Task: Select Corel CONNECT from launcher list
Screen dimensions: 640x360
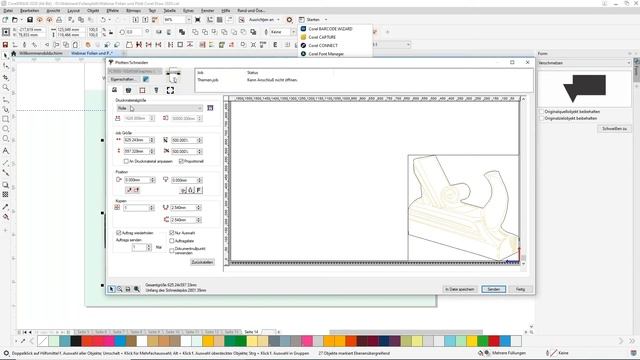Action: point(323,45)
